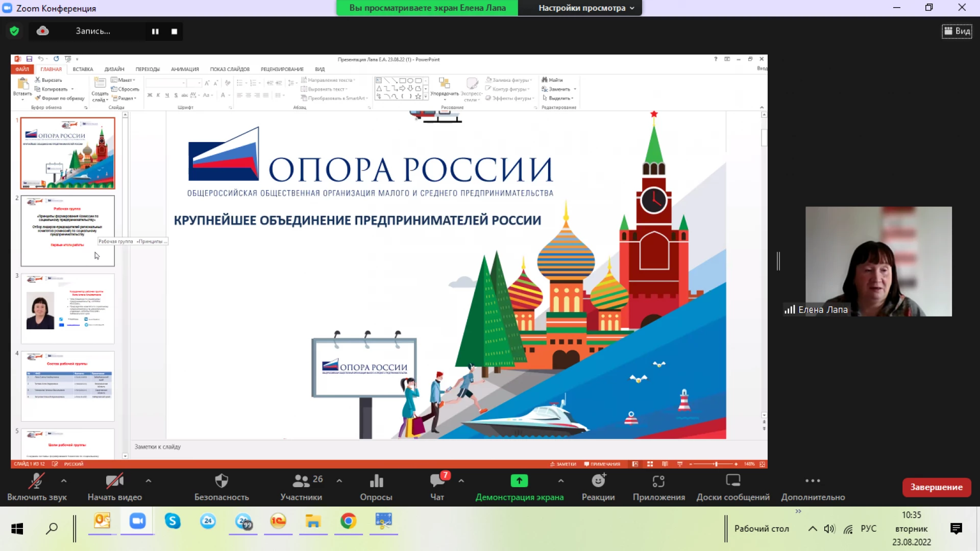Open the Чат panel with 7 unread
Image resolution: width=980 pixels, height=551 pixels.
click(x=437, y=487)
